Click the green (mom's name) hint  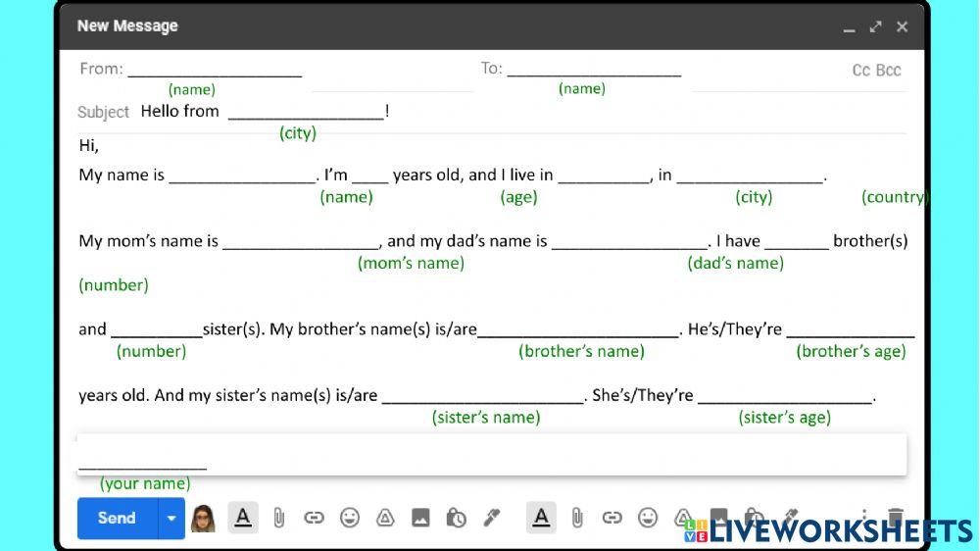(412, 264)
